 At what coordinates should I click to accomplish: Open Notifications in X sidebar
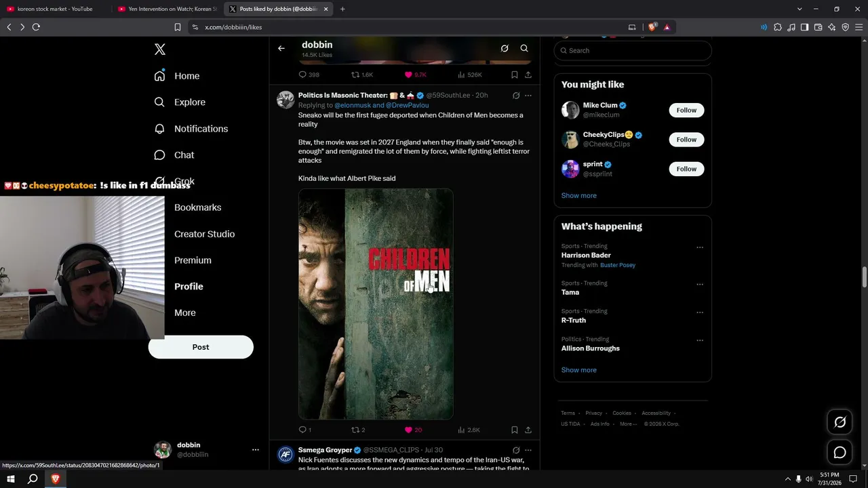[x=191, y=129]
